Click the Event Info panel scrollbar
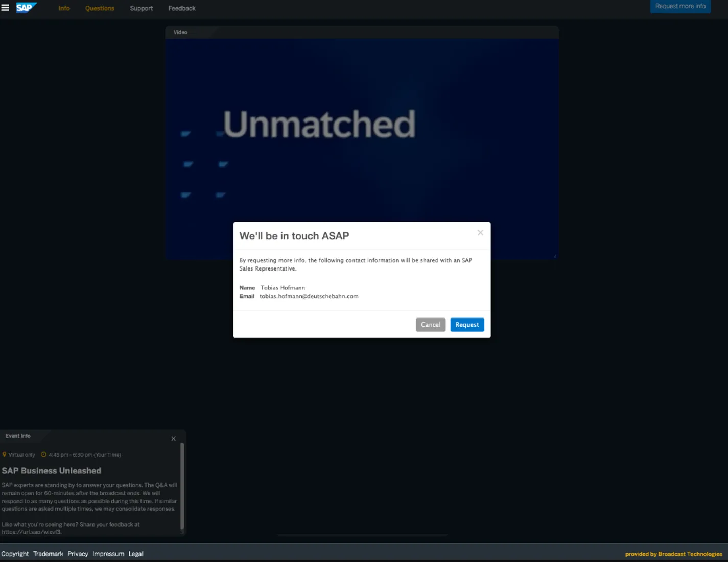 tap(182, 485)
